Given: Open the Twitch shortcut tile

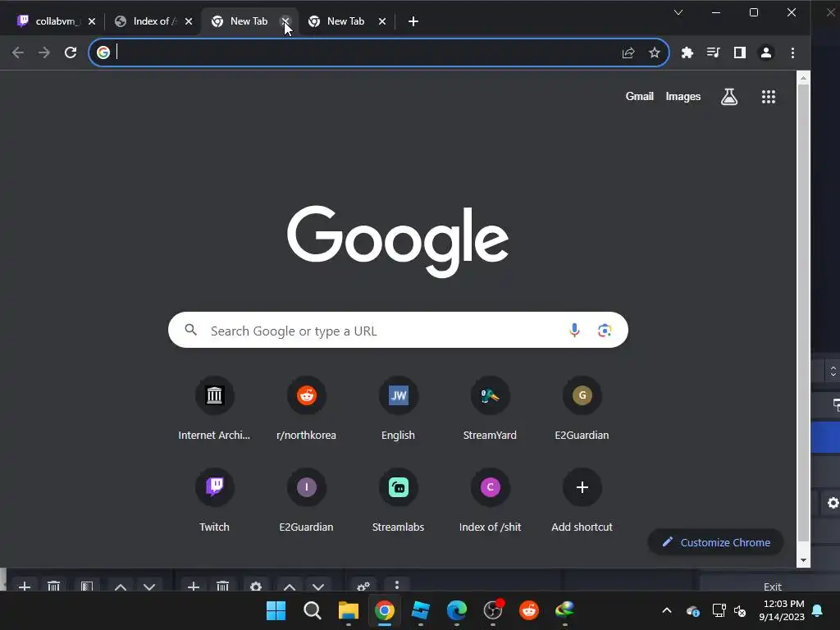Looking at the screenshot, I should click(x=214, y=500).
